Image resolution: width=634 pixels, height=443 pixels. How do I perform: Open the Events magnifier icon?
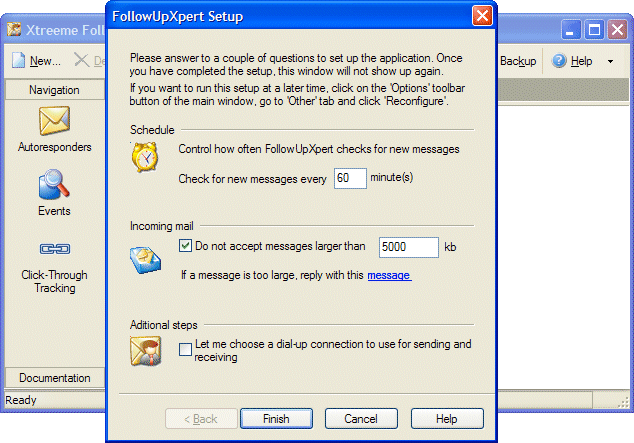[x=54, y=184]
